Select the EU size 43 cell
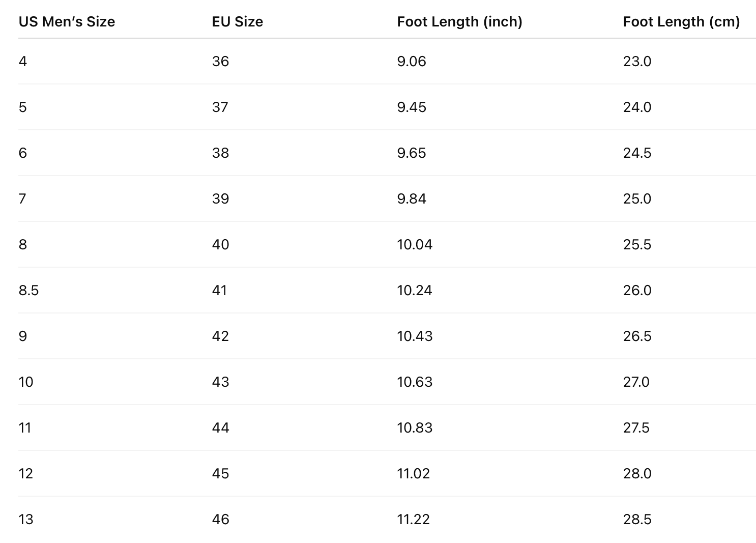 click(x=220, y=382)
